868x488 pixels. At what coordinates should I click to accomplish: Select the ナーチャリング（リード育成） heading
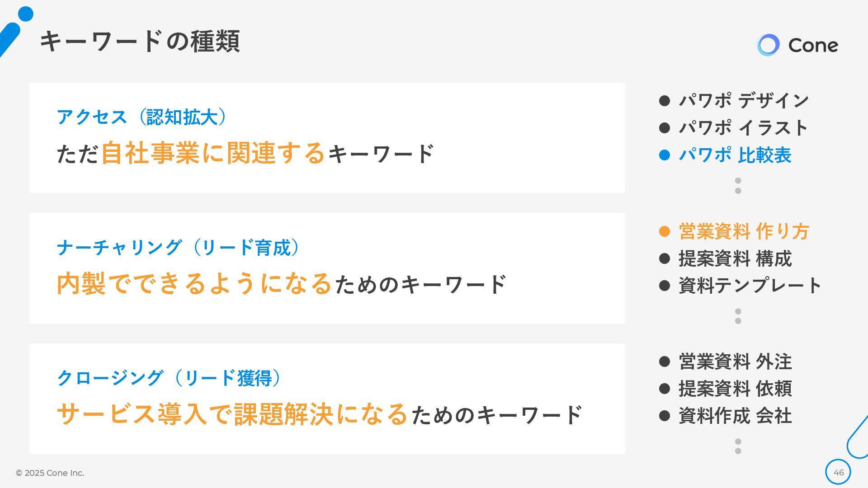point(178,248)
